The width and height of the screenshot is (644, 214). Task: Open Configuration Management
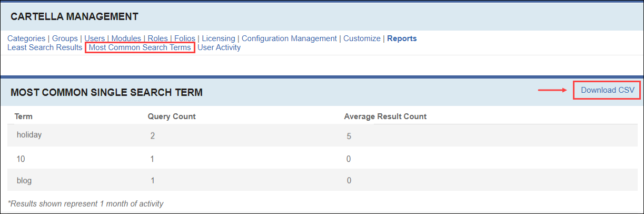[x=289, y=38]
